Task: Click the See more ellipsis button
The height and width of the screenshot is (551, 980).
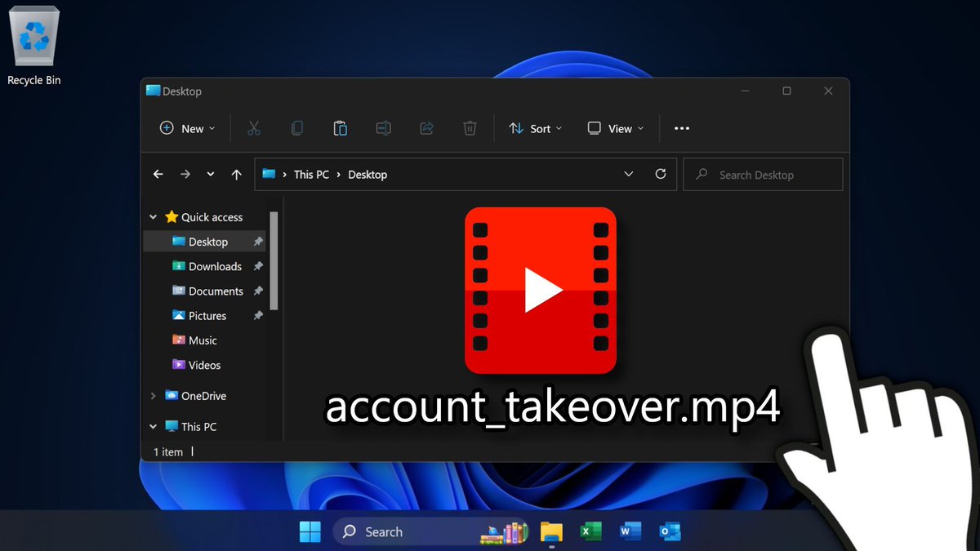Action: pyautogui.click(x=682, y=128)
